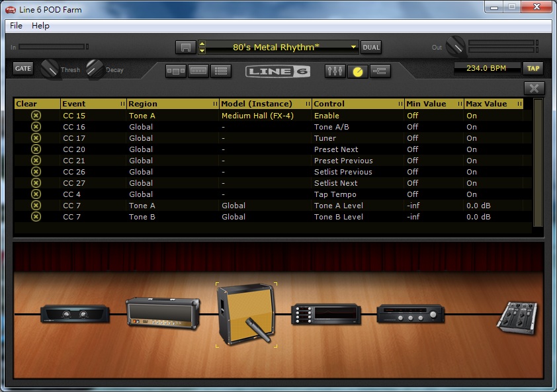Select the Setlist Next control cell
The height and width of the screenshot is (392, 557).
(335, 183)
